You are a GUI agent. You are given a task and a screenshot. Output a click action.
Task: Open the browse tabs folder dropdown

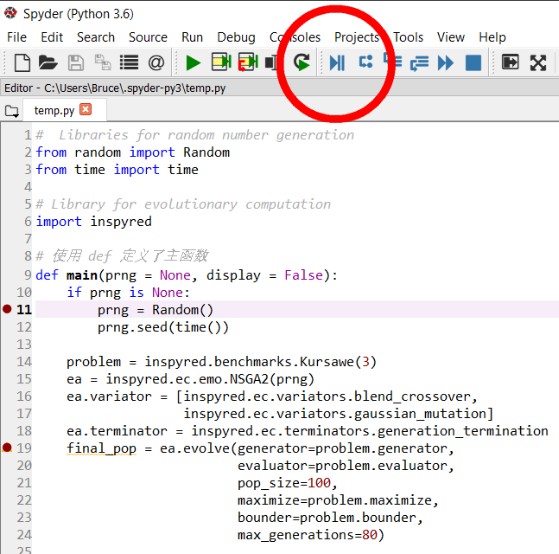12,111
